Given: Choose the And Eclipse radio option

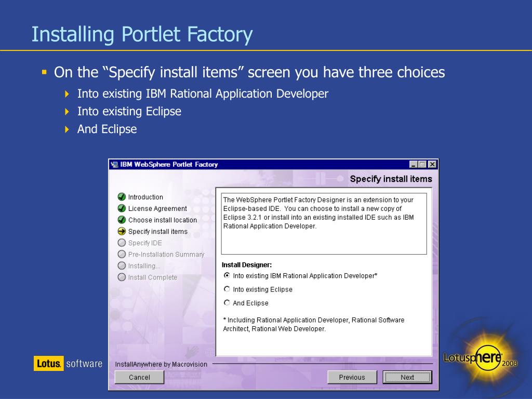Looking at the screenshot, I should [227, 303].
